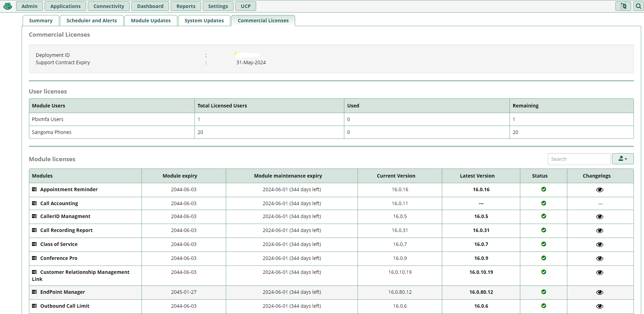644x314 pixels.
Task: Click the Call Accounting green status check
Action: (x=544, y=203)
